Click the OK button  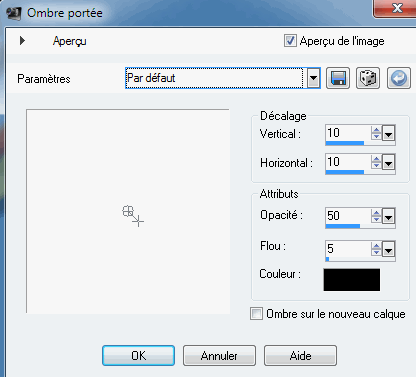click(x=138, y=356)
